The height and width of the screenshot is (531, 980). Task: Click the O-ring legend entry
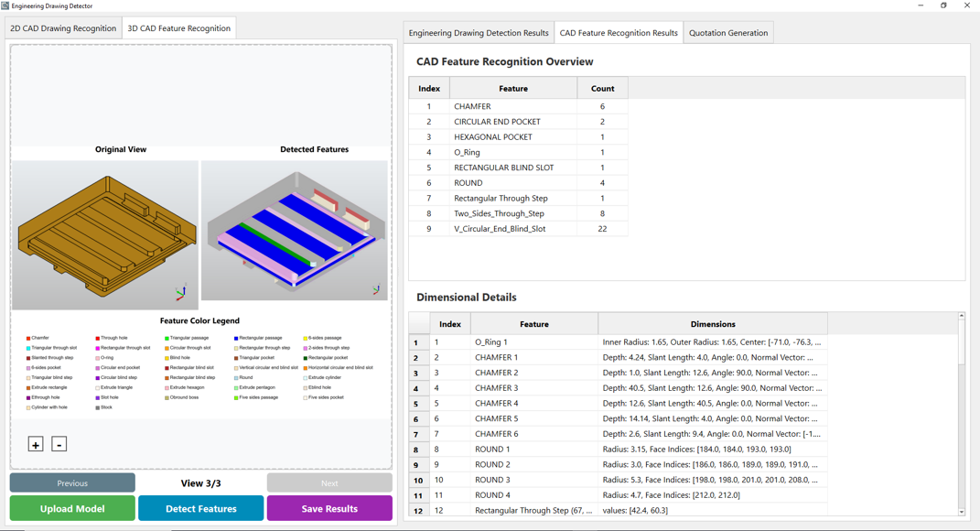coord(104,358)
